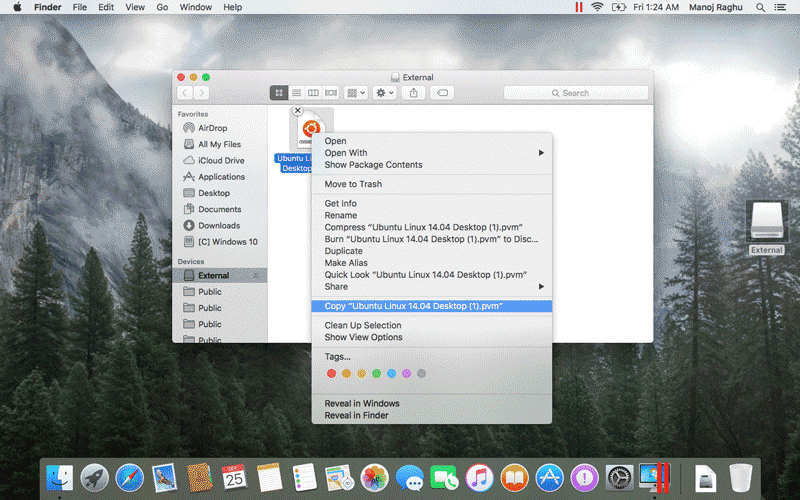This screenshot has height=500, width=800.
Task: Open Downloads in sidebar
Action: point(219,226)
